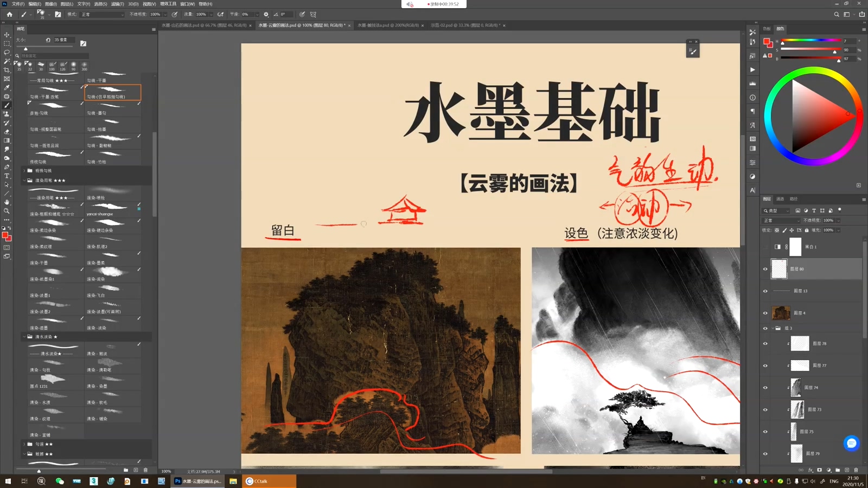The width and height of the screenshot is (868, 488).
Task: Open the Actions play icon panel
Action: pos(752,69)
